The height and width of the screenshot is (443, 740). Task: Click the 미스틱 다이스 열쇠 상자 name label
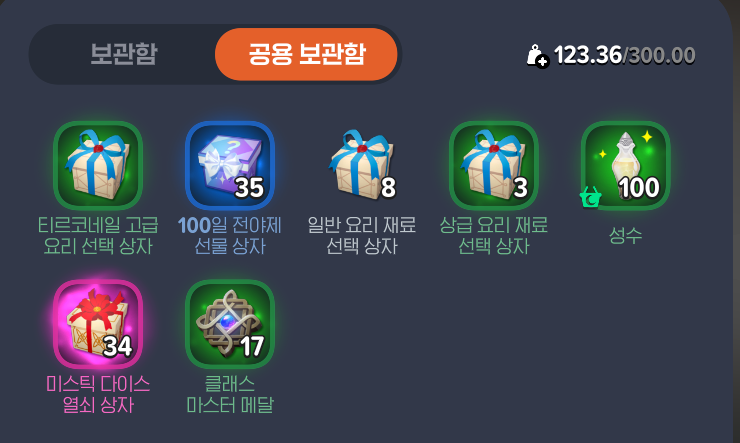98,394
